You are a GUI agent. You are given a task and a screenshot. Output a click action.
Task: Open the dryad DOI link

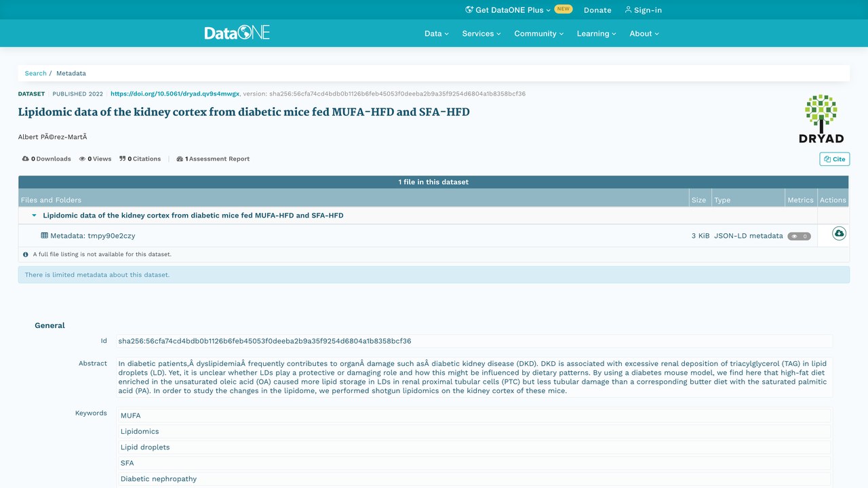pos(175,94)
